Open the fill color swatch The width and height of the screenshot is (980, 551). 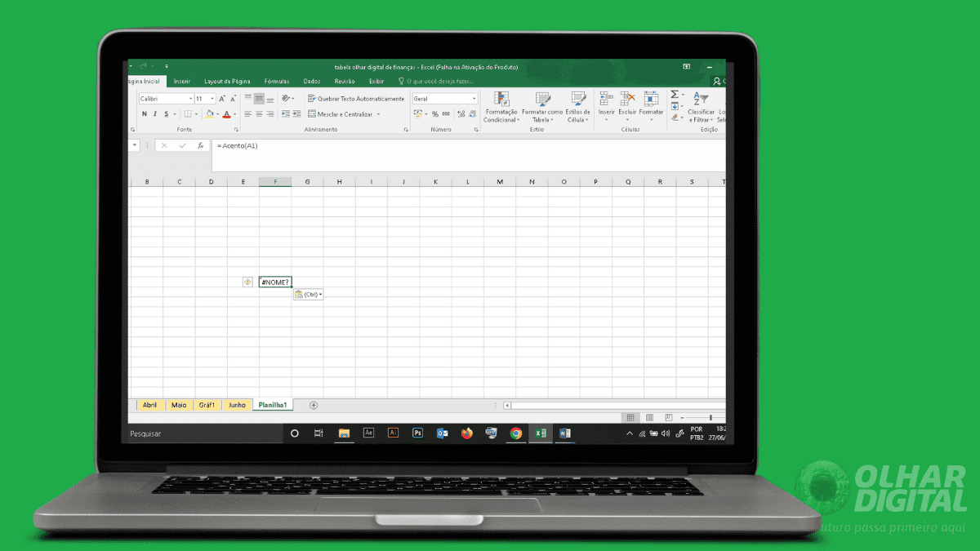coord(209,114)
